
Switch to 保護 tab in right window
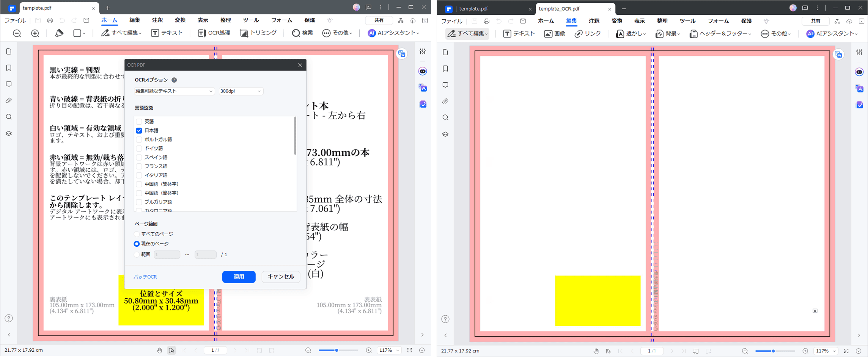click(x=746, y=21)
